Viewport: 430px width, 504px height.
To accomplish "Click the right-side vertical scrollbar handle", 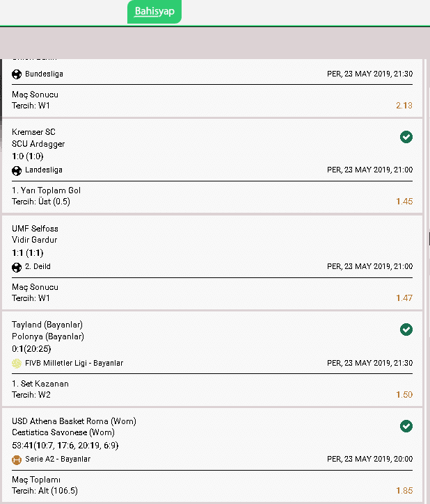I will point(429,239).
